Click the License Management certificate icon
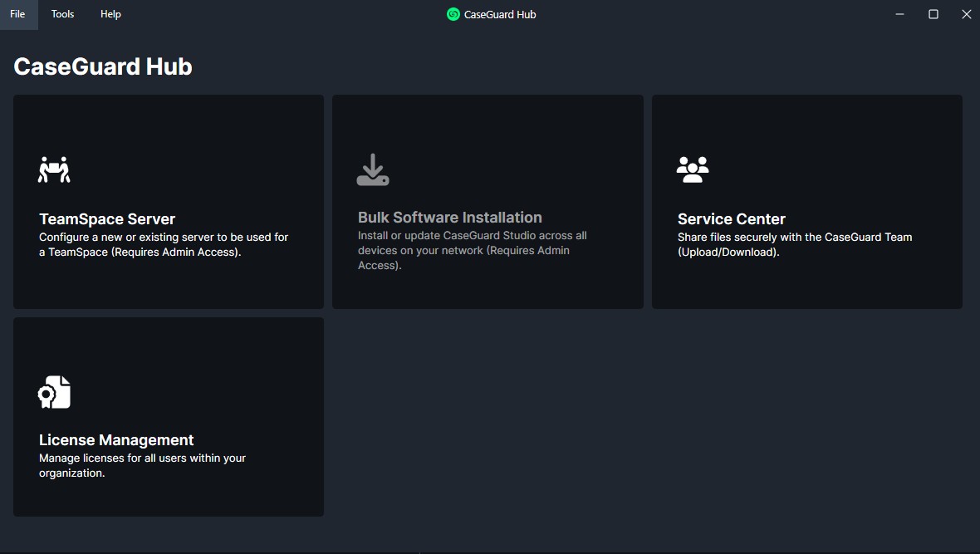 [54, 392]
